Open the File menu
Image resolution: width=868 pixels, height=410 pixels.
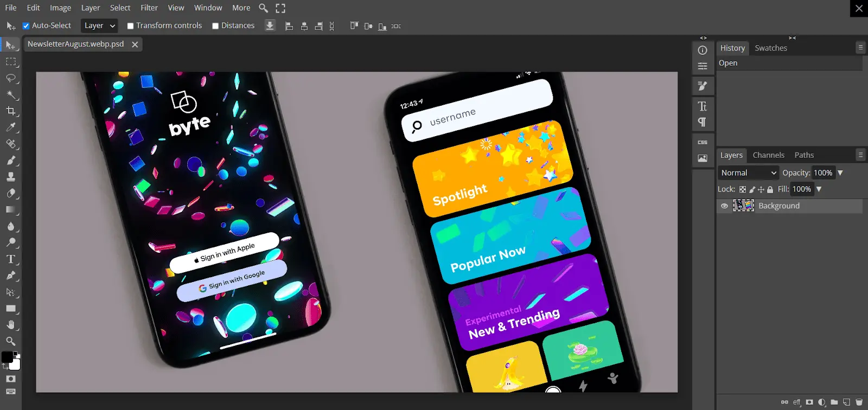pos(11,8)
